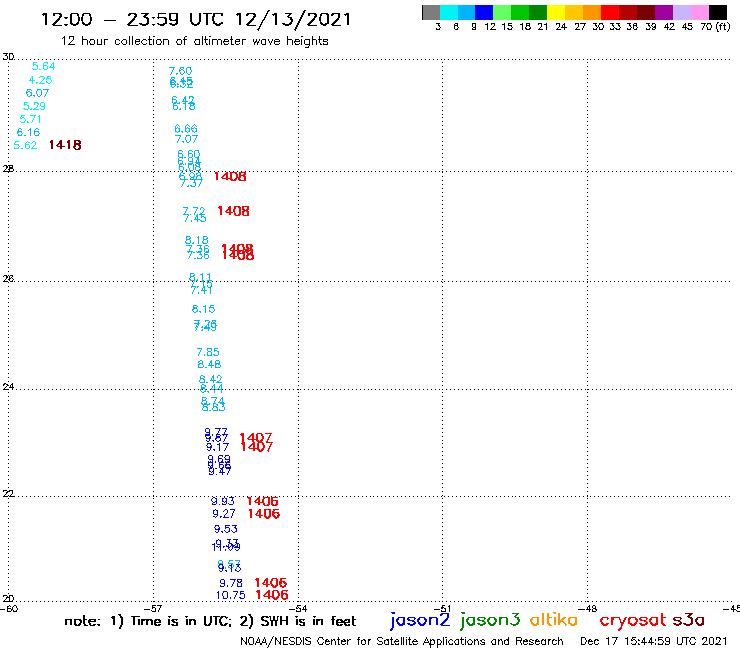Click the wave height value 9.17

(x=218, y=447)
